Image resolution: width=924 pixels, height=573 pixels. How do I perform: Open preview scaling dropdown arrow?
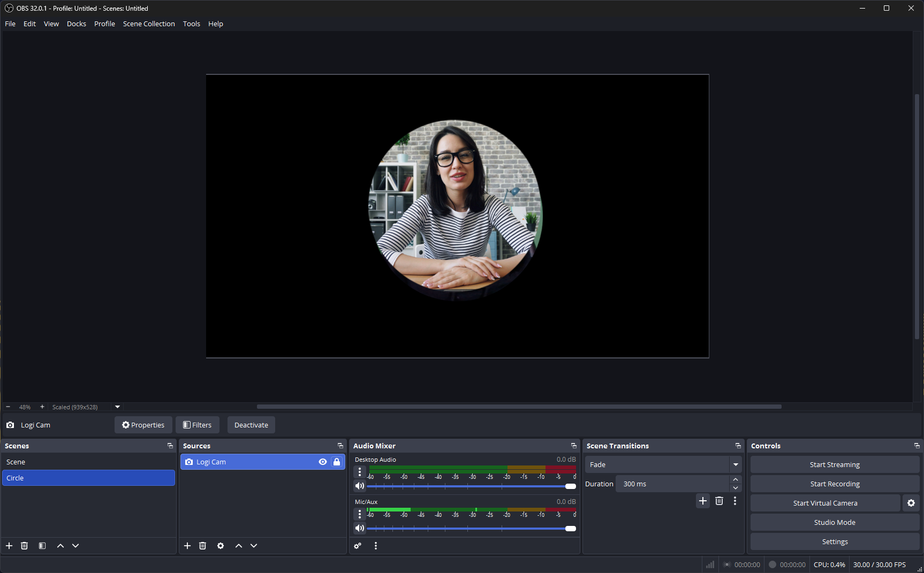pos(118,407)
